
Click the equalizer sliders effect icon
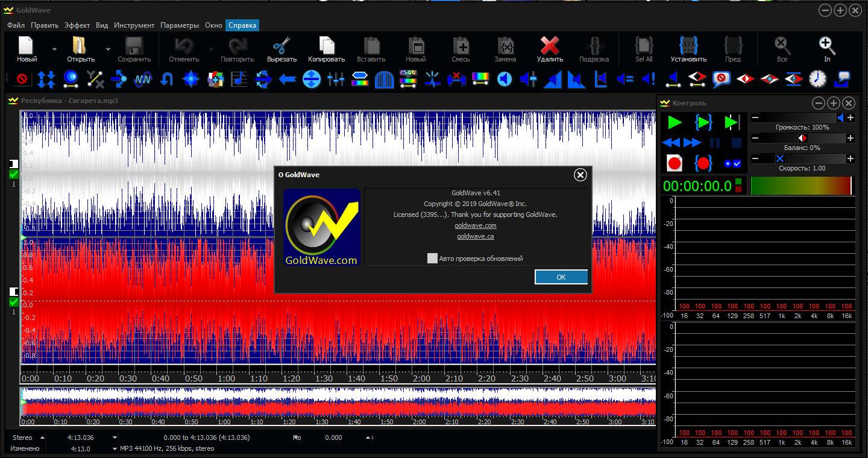(x=336, y=79)
